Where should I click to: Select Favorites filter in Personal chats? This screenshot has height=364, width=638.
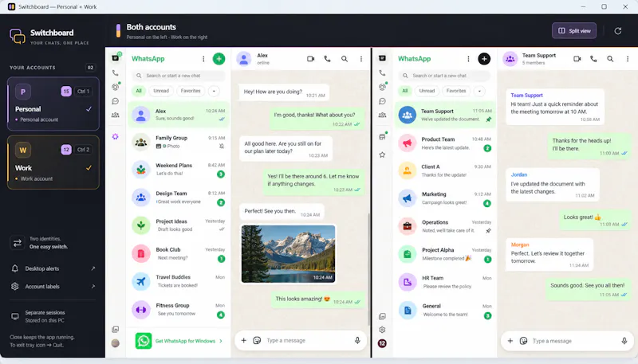coord(191,91)
